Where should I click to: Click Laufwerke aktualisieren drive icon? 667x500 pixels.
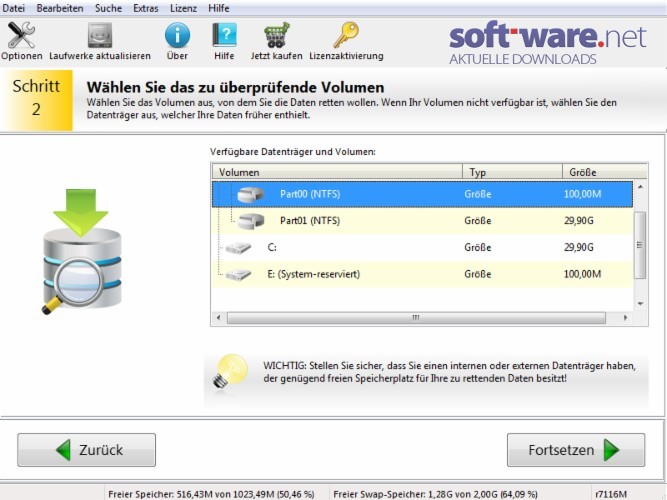point(100,35)
